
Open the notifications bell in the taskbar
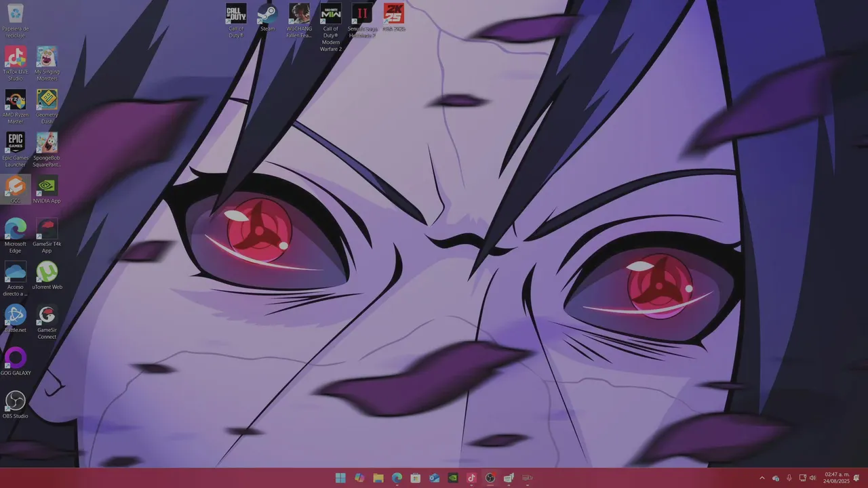click(x=856, y=478)
